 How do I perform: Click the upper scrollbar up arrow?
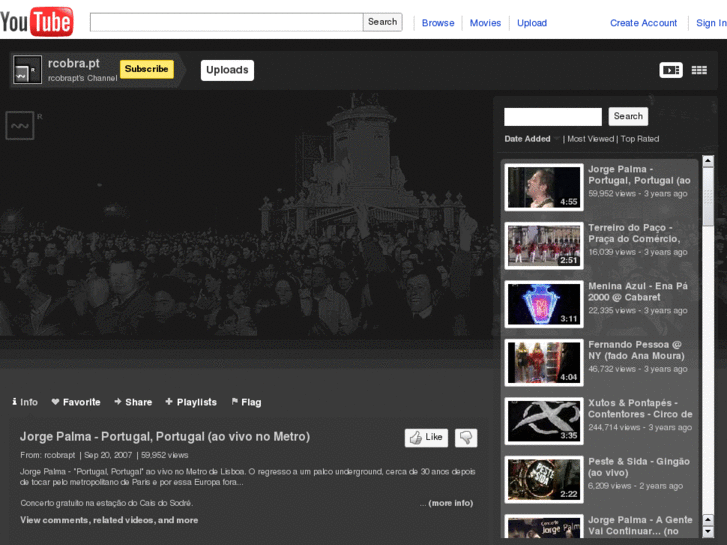[x=708, y=161]
